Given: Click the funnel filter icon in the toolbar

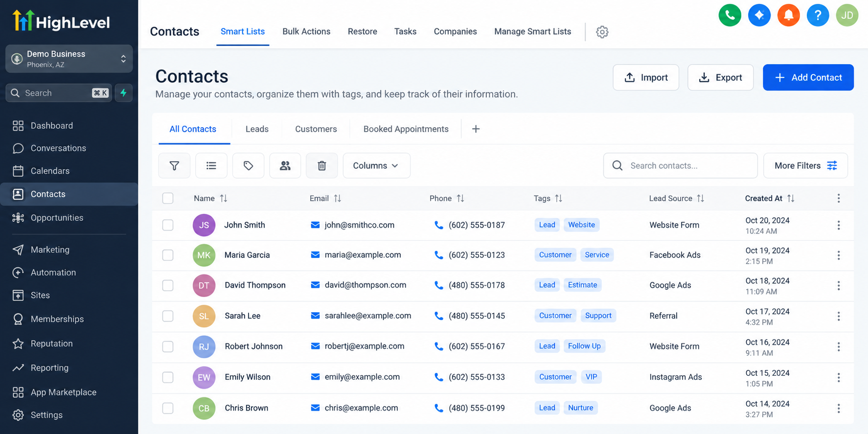Looking at the screenshot, I should 174,166.
